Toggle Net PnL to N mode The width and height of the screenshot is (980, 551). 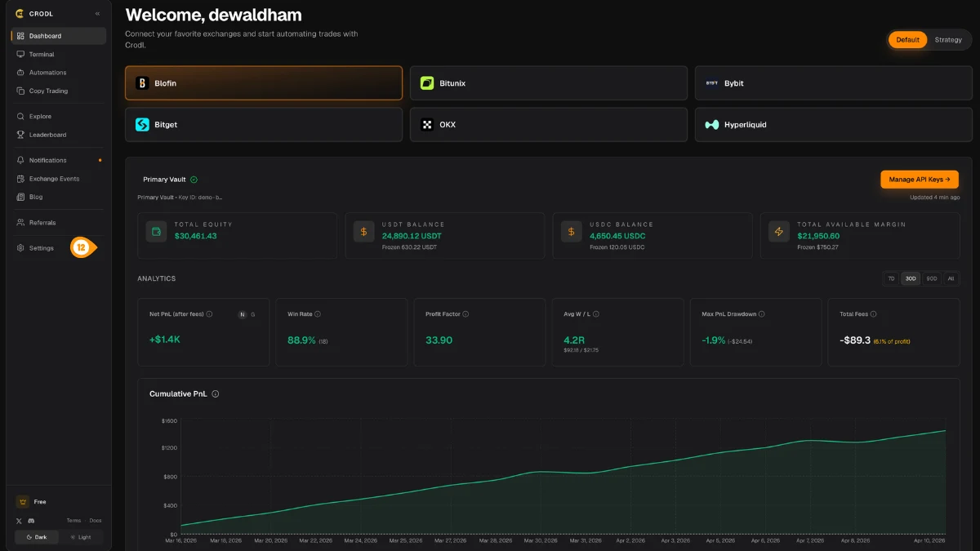[x=242, y=314]
